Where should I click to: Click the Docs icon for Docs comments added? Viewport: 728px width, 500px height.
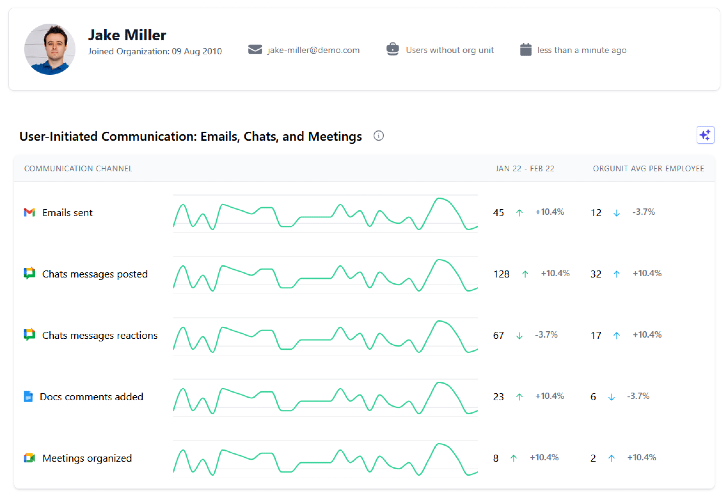[28, 396]
